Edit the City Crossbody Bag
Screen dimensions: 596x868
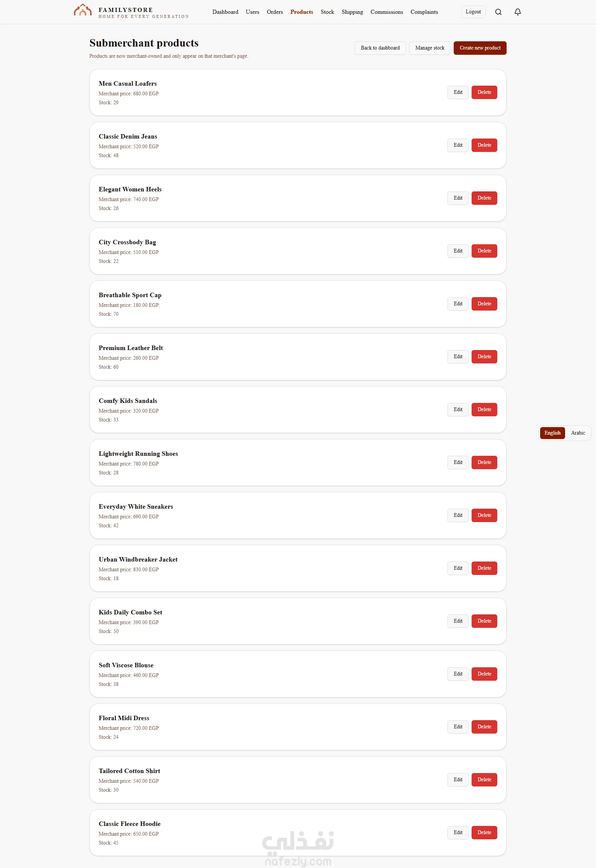pyautogui.click(x=458, y=251)
